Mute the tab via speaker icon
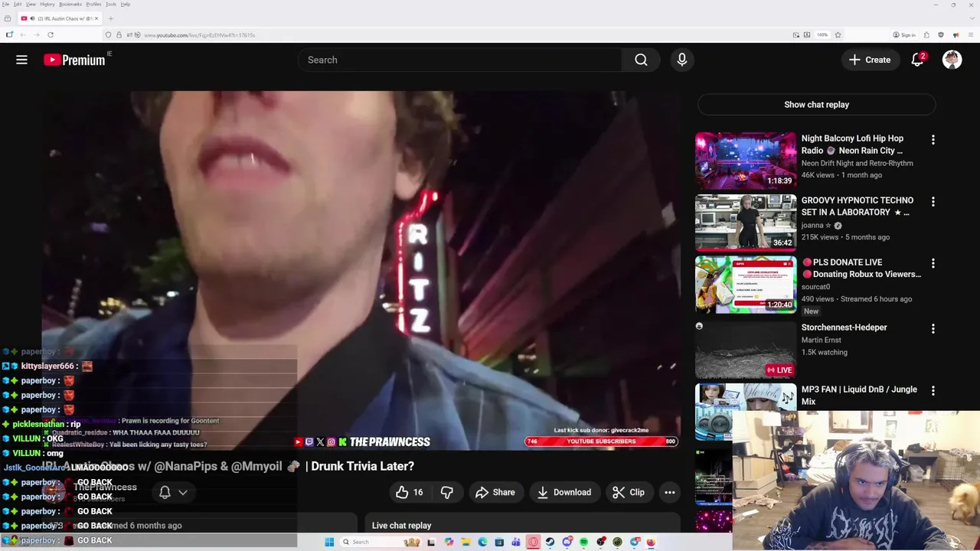The width and height of the screenshot is (980, 551). pyautogui.click(x=32, y=18)
